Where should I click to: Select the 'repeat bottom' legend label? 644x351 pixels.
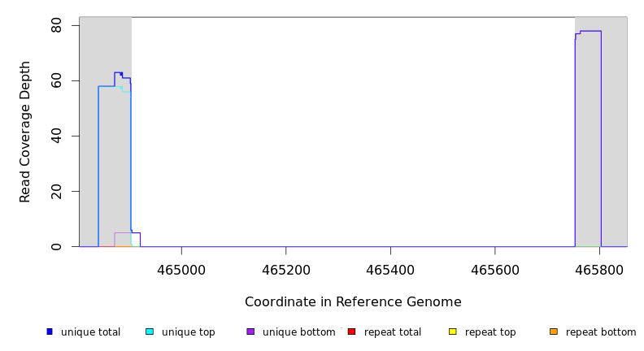coord(601,332)
